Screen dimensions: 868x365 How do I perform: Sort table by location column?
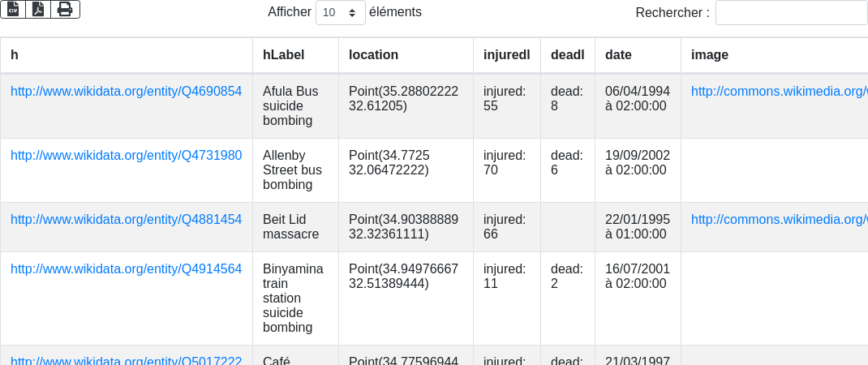[373, 55]
